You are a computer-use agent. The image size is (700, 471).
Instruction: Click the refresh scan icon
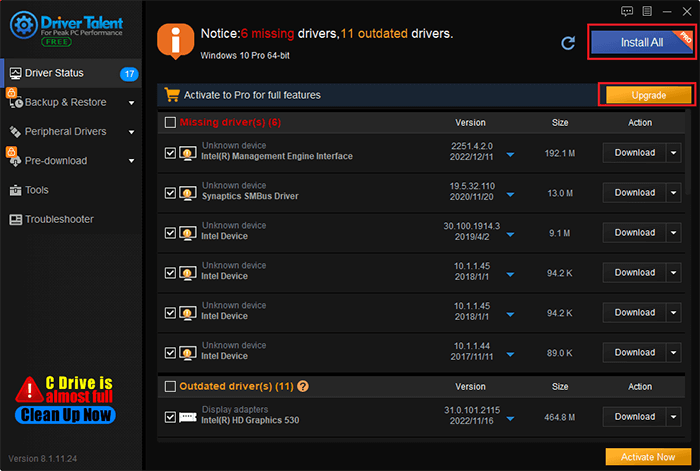[x=568, y=43]
